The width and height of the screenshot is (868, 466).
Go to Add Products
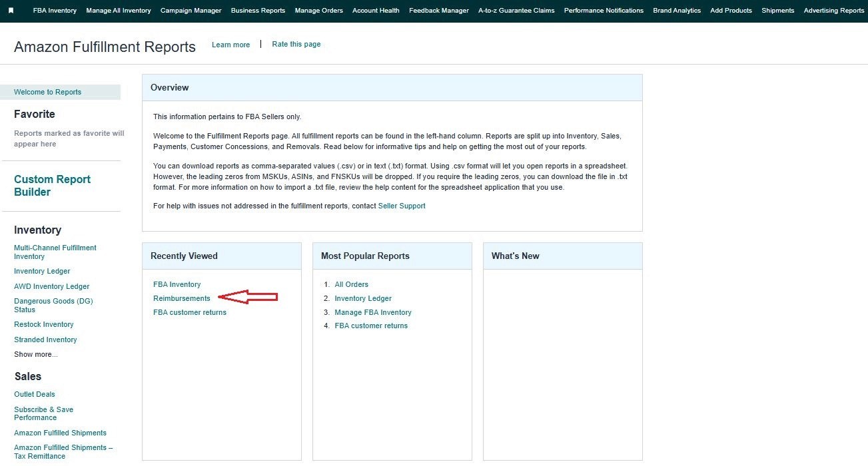(731, 11)
